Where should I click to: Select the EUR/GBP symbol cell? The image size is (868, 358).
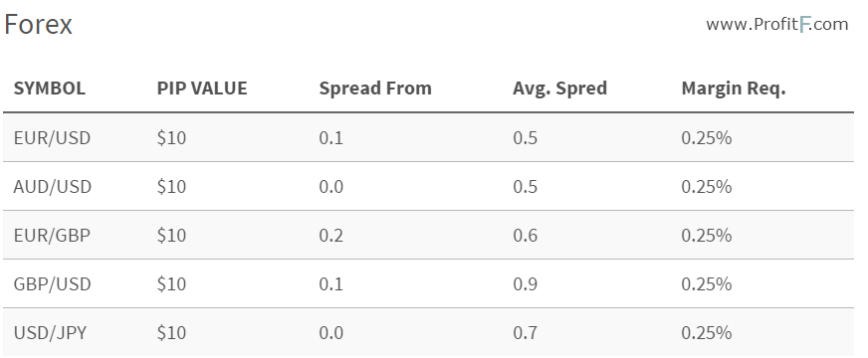coord(52,235)
